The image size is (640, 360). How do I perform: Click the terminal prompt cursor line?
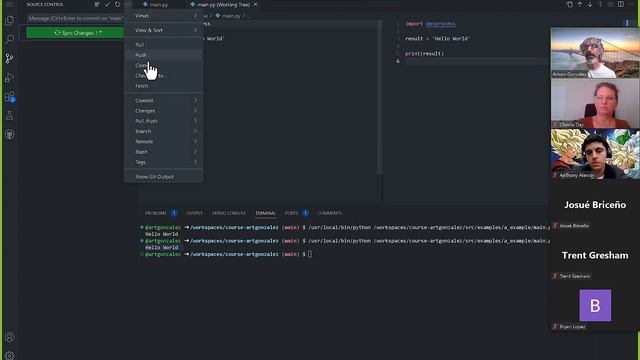310,254
